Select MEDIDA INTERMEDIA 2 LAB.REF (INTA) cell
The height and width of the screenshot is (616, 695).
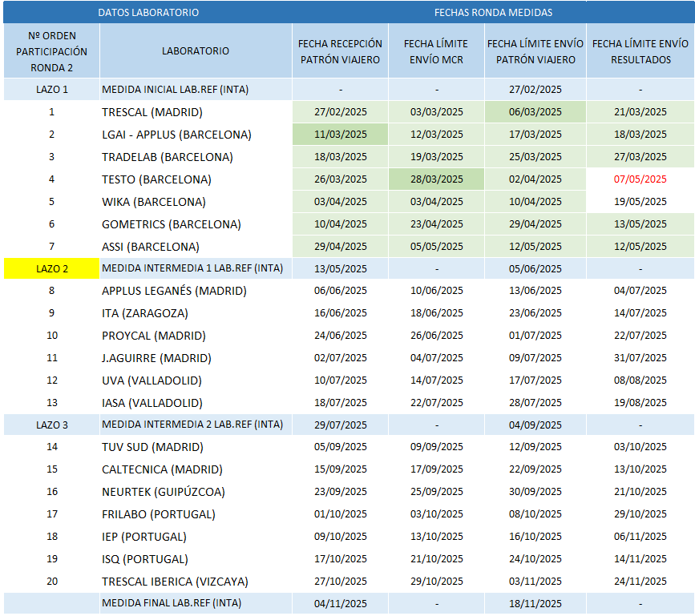[196, 425]
